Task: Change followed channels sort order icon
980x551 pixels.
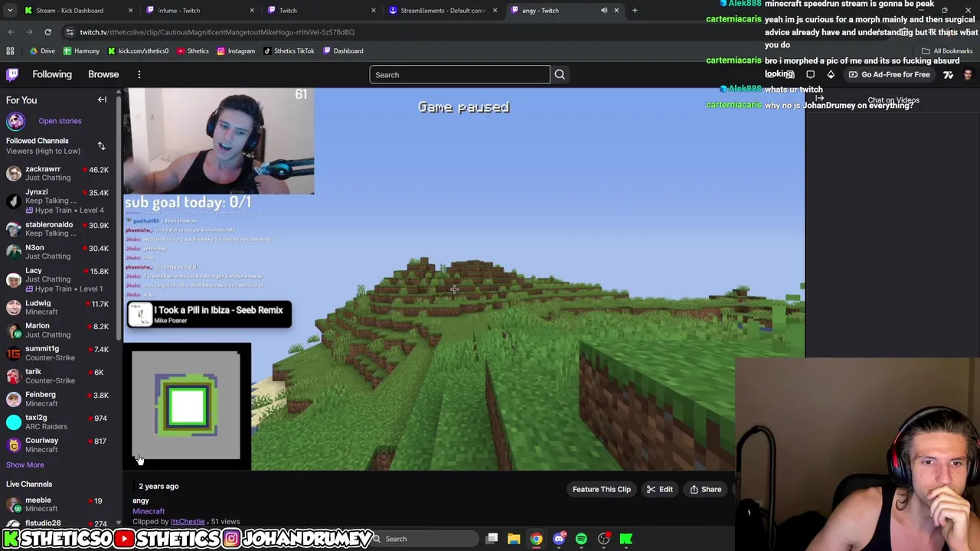Action: 101,145
